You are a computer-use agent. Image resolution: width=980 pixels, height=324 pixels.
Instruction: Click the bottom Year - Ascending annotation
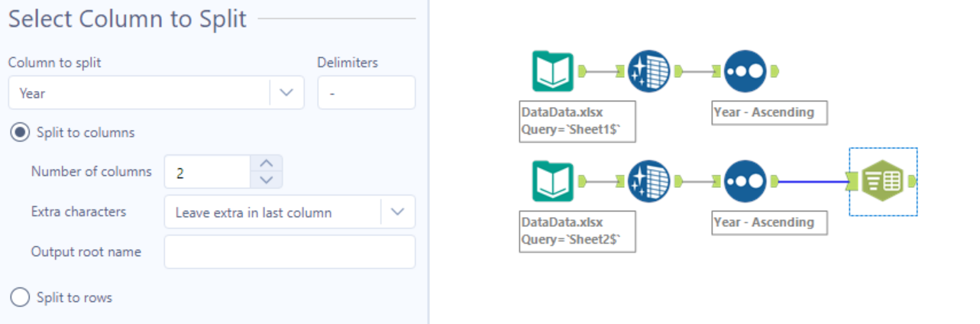pos(769,222)
